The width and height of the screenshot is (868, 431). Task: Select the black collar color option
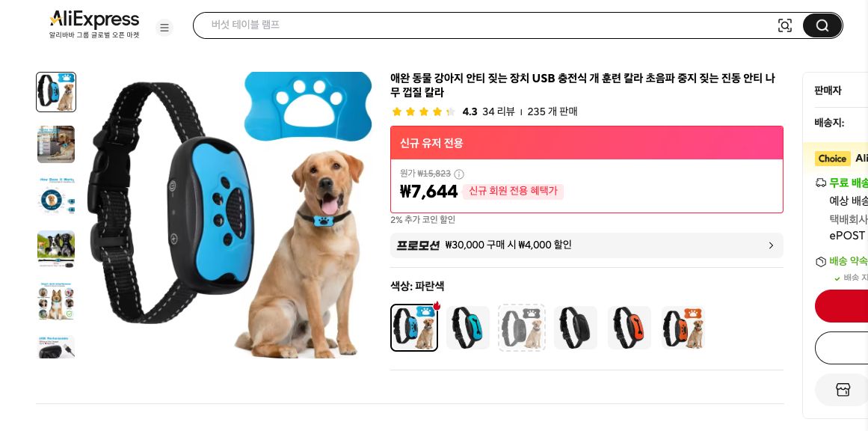pos(576,328)
